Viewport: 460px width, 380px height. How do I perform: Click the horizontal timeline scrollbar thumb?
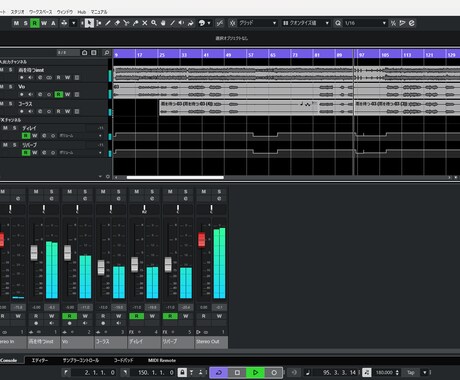click(175, 177)
